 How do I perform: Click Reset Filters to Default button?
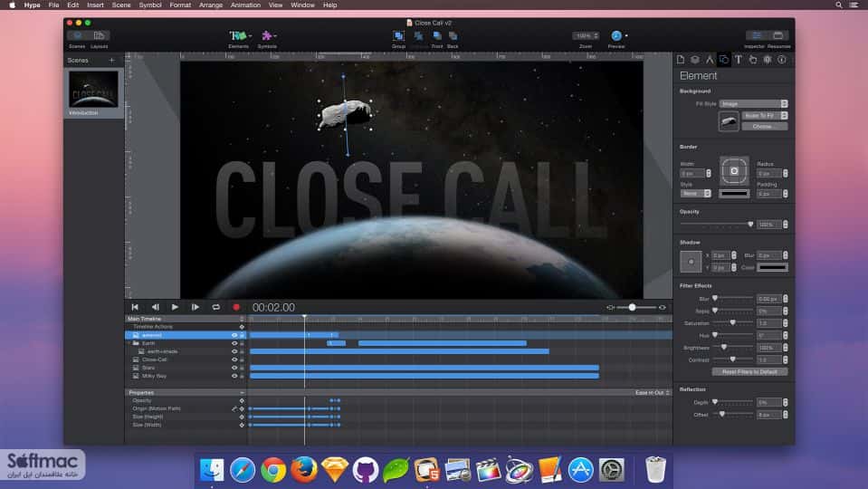pyautogui.click(x=749, y=371)
